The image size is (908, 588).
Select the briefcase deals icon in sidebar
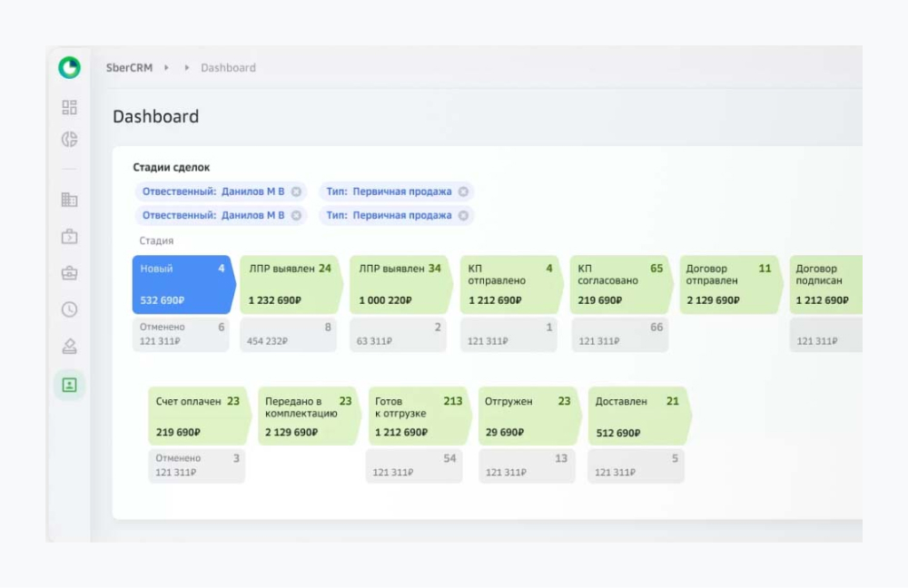(69, 273)
